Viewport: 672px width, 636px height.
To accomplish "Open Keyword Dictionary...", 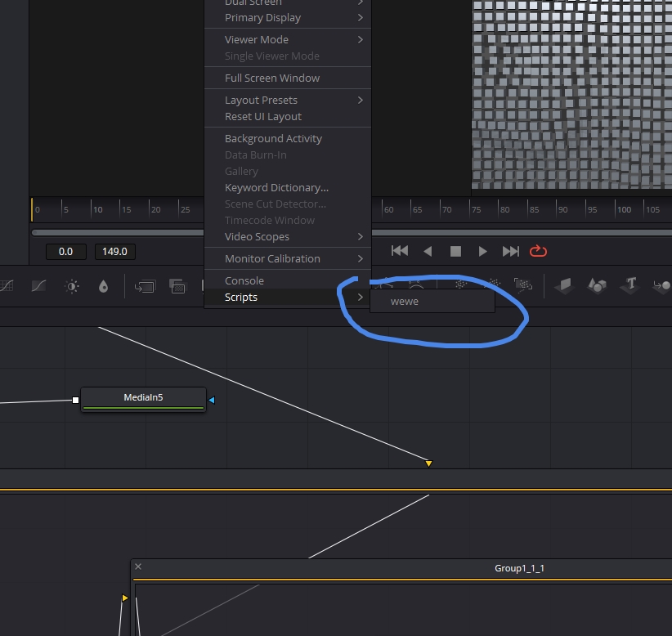I will 288,188.
